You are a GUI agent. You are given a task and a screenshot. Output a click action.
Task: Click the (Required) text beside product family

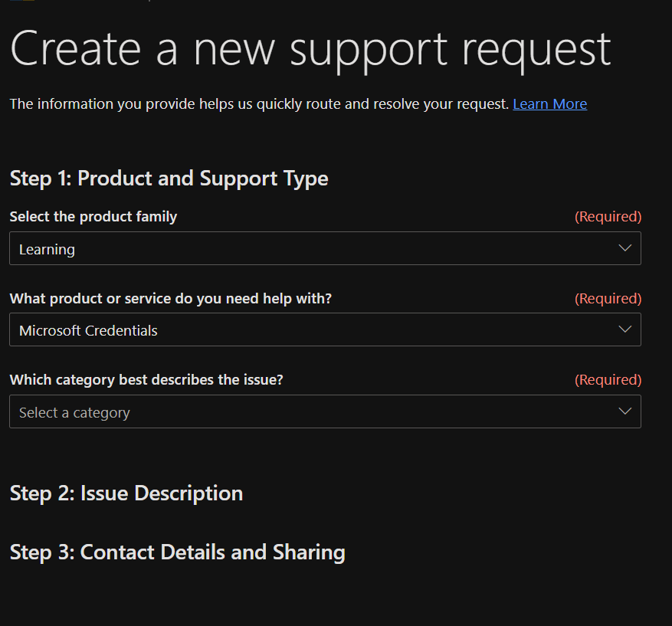coord(608,217)
